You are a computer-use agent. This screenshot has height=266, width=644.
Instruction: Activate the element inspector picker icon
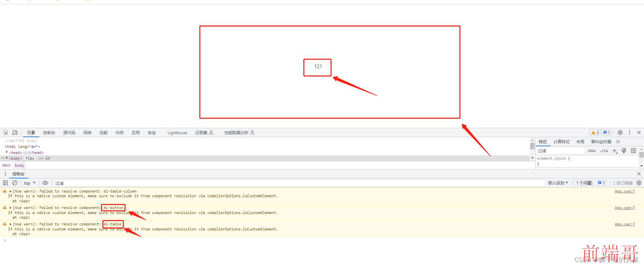click(5, 132)
